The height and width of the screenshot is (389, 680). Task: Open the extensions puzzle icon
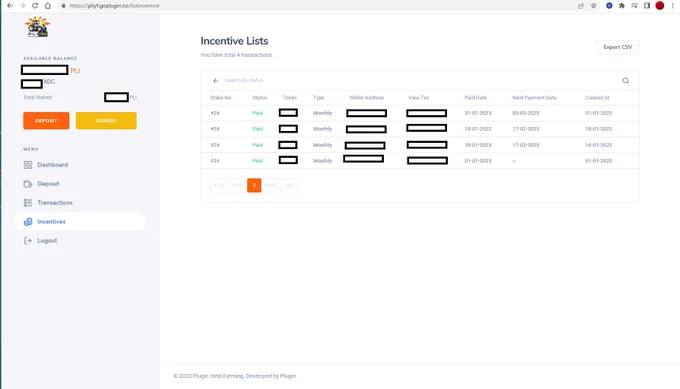pos(621,6)
